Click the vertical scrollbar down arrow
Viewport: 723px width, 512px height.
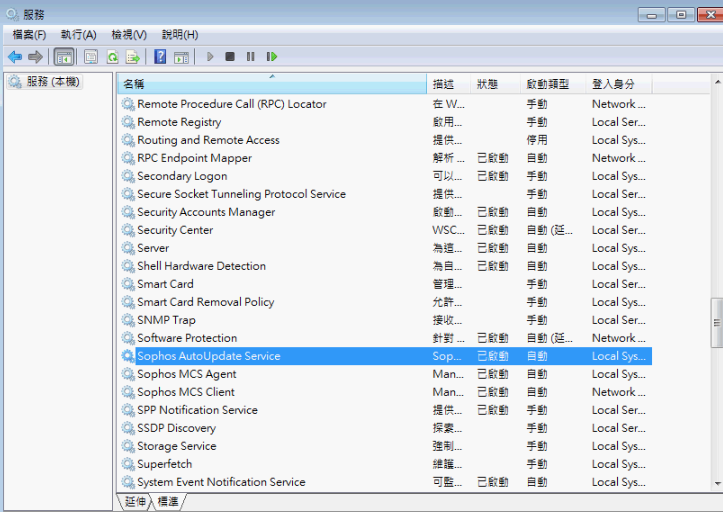716,484
